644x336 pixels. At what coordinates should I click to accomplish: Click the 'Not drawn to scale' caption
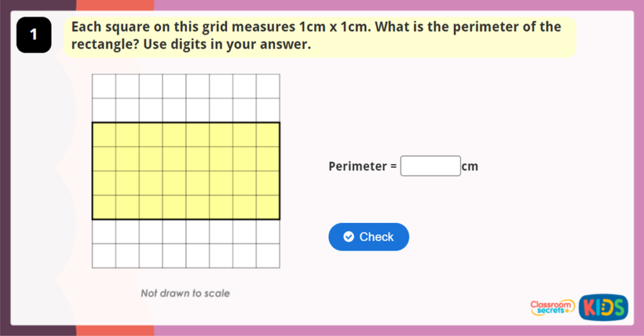point(186,293)
